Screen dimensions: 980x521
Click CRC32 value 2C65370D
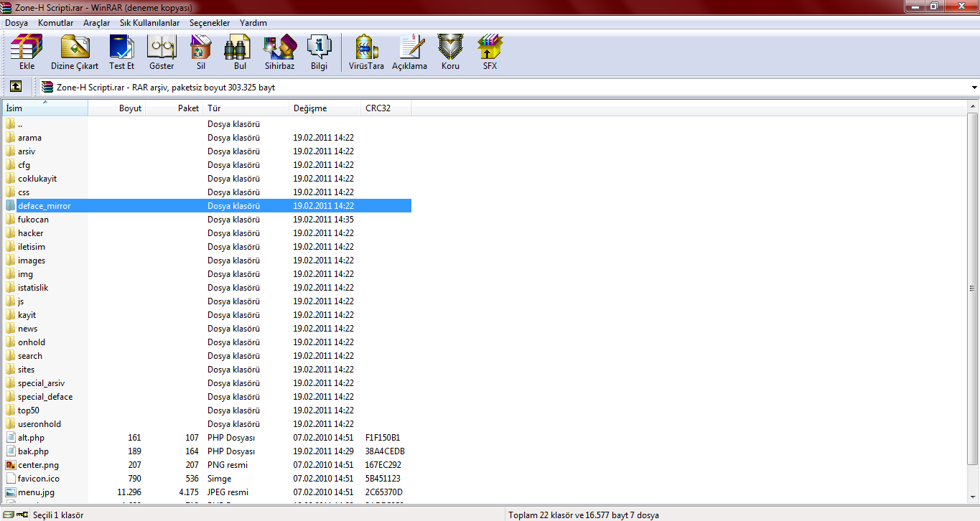click(384, 492)
